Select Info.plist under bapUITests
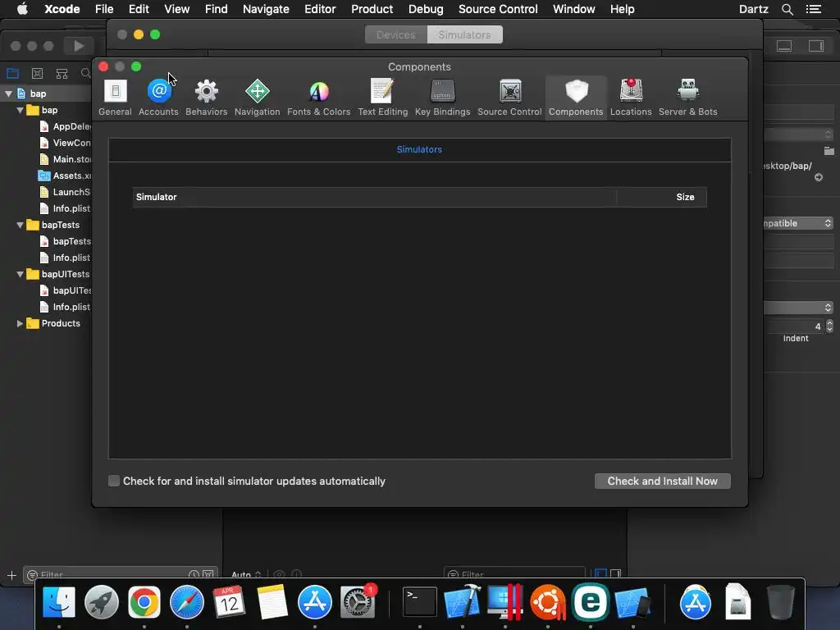The width and height of the screenshot is (840, 630). coord(65,307)
